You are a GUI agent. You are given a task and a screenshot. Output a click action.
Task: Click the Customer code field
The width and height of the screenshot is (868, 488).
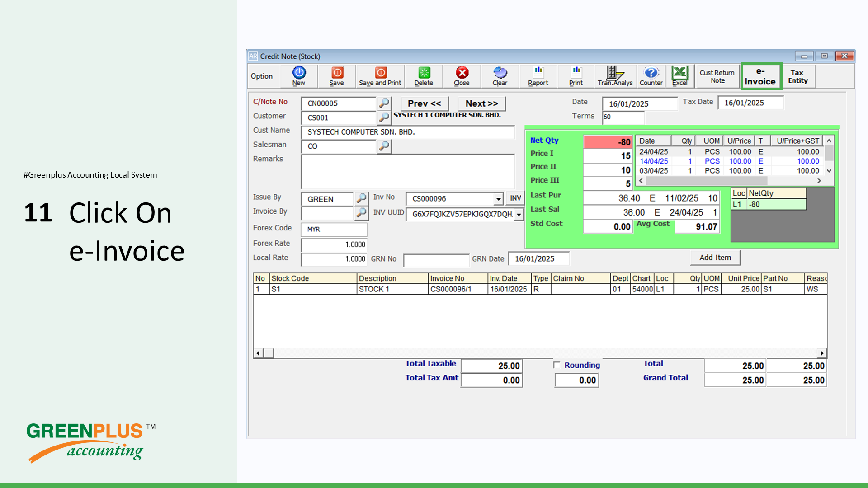339,117
